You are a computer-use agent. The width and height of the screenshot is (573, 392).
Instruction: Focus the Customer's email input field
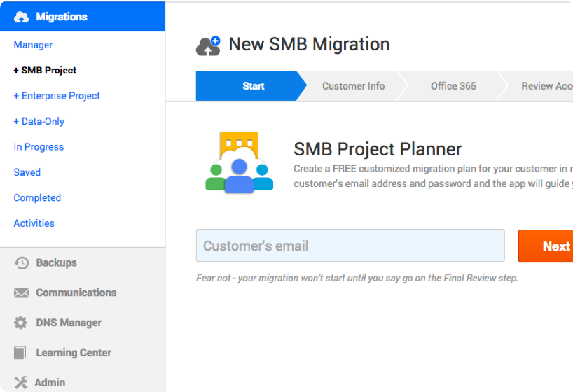[350, 246]
